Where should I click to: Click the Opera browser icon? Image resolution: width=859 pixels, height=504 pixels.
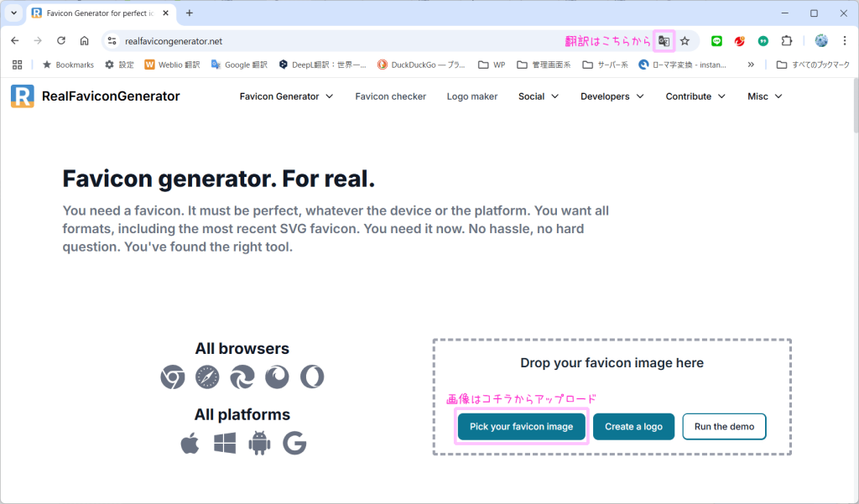click(312, 377)
